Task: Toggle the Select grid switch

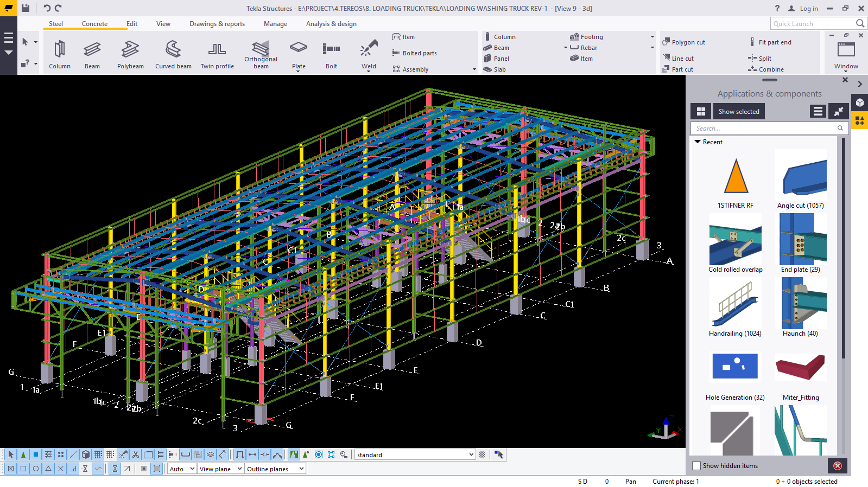Action: coord(98,454)
